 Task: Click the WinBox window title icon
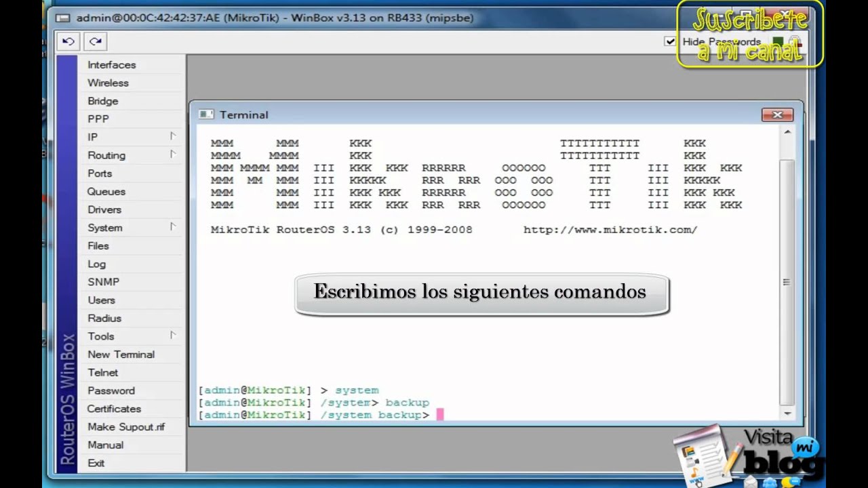pos(63,18)
